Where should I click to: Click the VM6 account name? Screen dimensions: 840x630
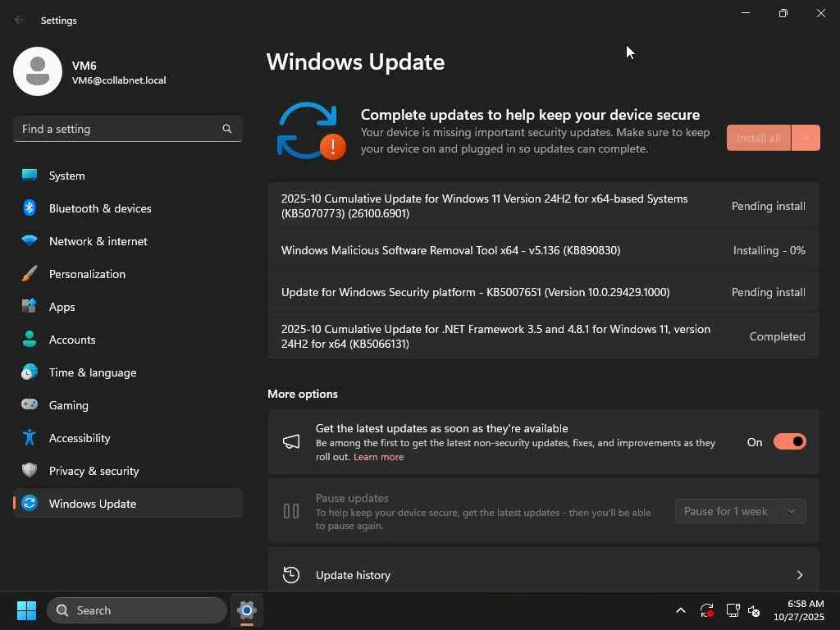pos(84,66)
